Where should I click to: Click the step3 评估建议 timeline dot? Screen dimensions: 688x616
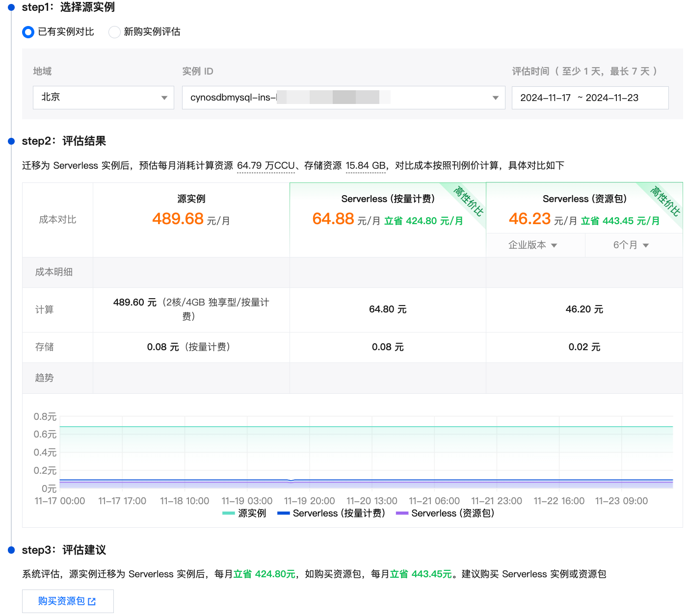(11, 550)
